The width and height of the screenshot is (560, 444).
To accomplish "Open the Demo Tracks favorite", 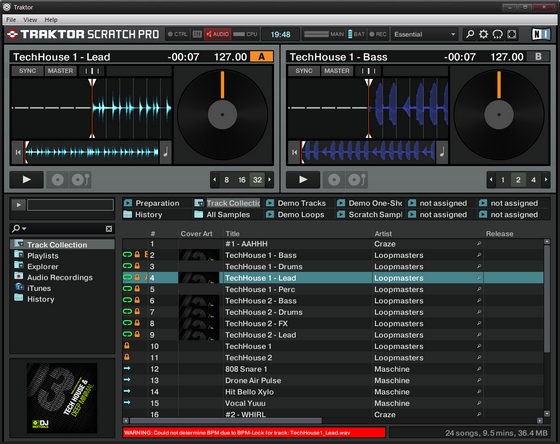I will click(x=296, y=203).
